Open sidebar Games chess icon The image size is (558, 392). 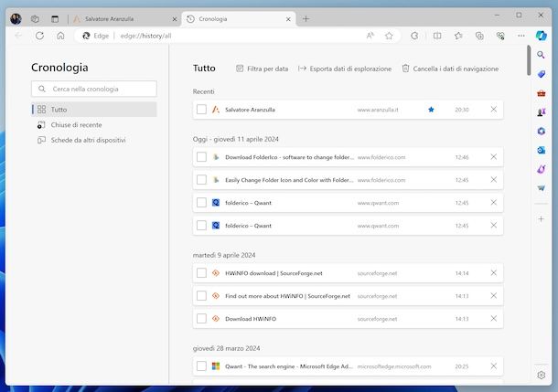[541, 112]
